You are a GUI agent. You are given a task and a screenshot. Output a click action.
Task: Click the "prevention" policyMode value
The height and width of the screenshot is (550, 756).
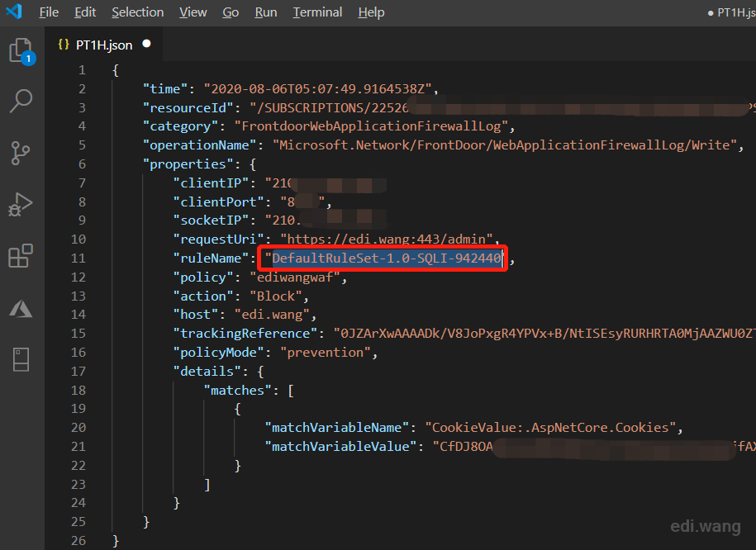point(326,353)
